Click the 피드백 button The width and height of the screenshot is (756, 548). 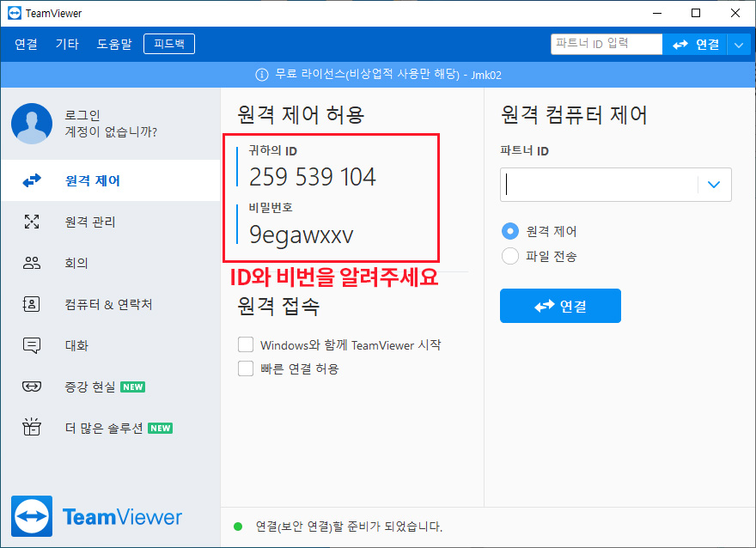[168, 43]
